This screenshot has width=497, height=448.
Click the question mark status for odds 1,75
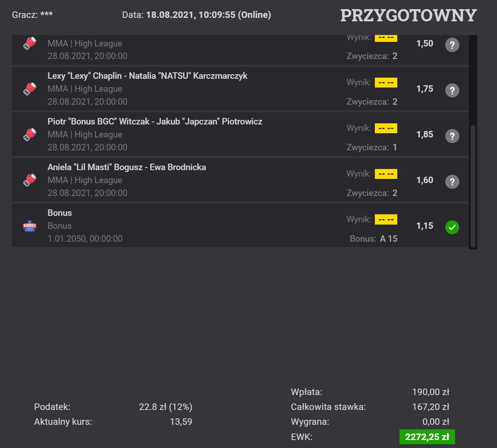coord(452,90)
